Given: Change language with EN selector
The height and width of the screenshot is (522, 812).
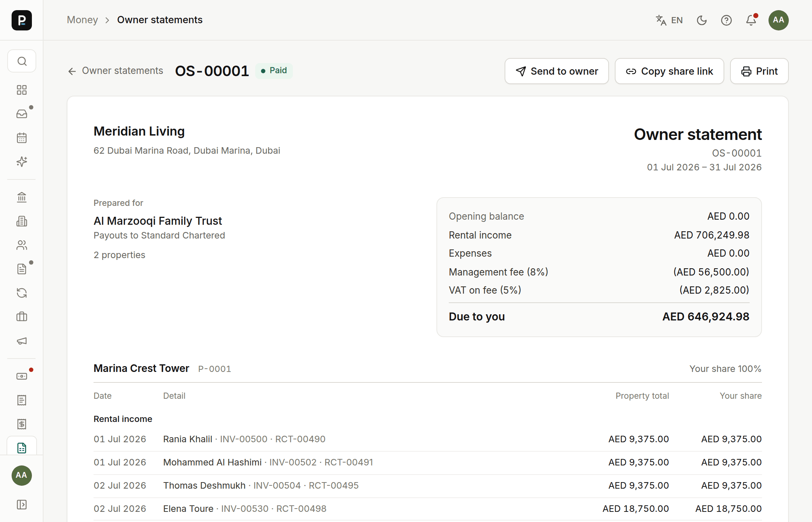Looking at the screenshot, I should (x=669, y=20).
